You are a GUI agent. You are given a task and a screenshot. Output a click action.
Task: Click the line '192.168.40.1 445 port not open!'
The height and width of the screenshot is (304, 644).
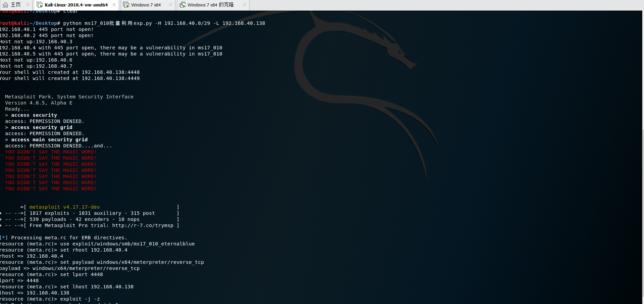[47, 29]
